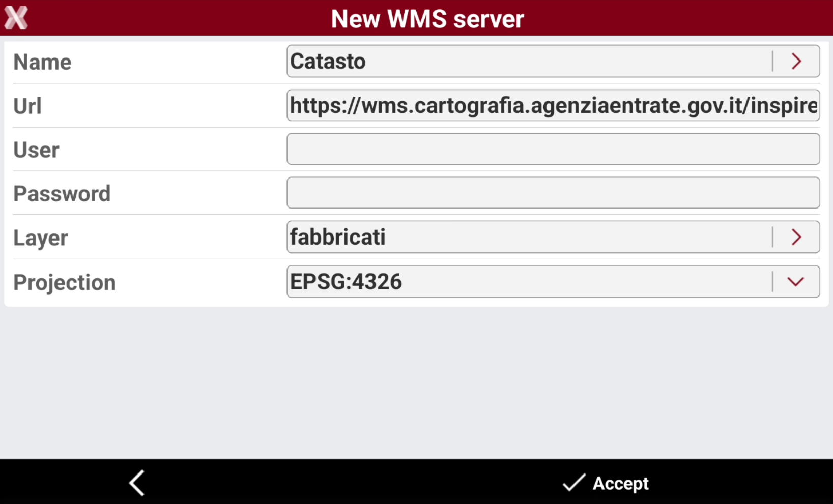The image size is (833, 504).
Task: Click the New WMS server title
Action: coord(427,19)
